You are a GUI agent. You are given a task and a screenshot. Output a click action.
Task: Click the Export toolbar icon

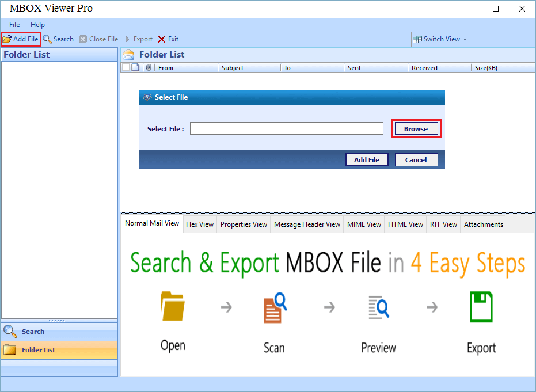pyautogui.click(x=128, y=39)
